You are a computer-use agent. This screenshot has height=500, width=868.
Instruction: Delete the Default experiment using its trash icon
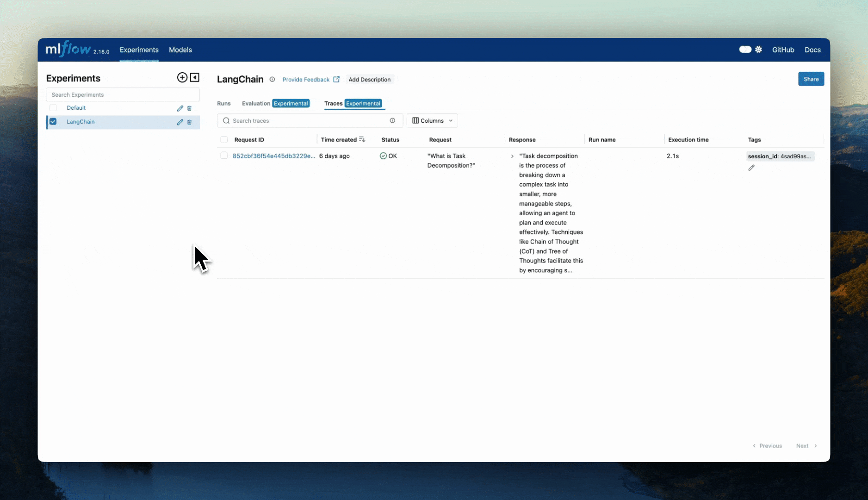pyautogui.click(x=189, y=108)
